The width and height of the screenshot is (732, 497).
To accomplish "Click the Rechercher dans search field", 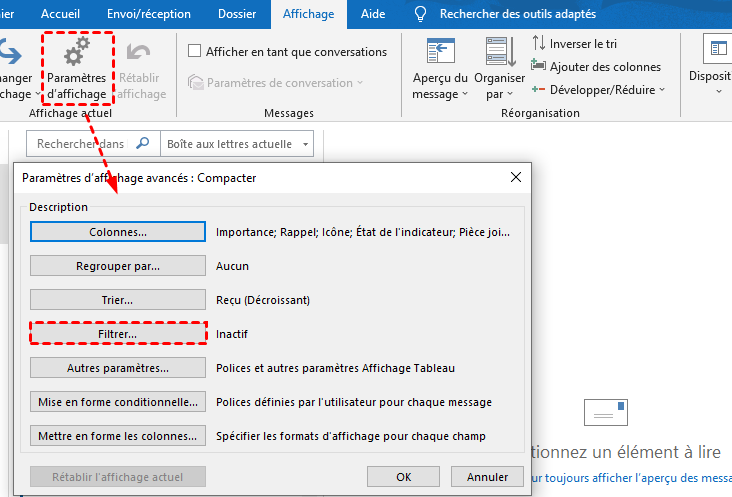I will (x=80, y=144).
